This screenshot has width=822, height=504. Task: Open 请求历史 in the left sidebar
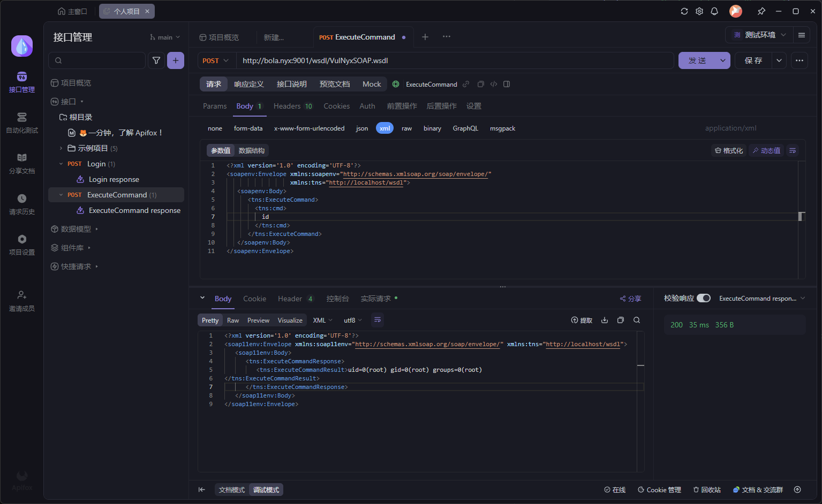(x=22, y=204)
